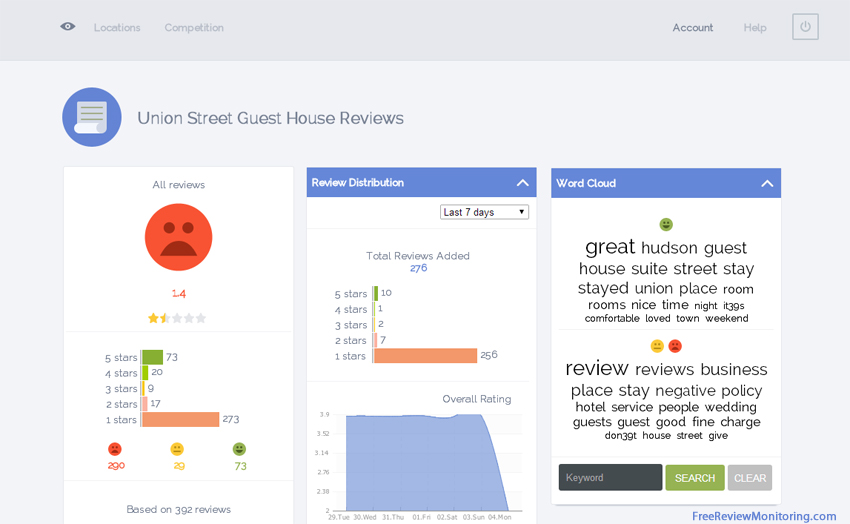Open the Last 7 days dropdown

pyautogui.click(x=484, y=212)
